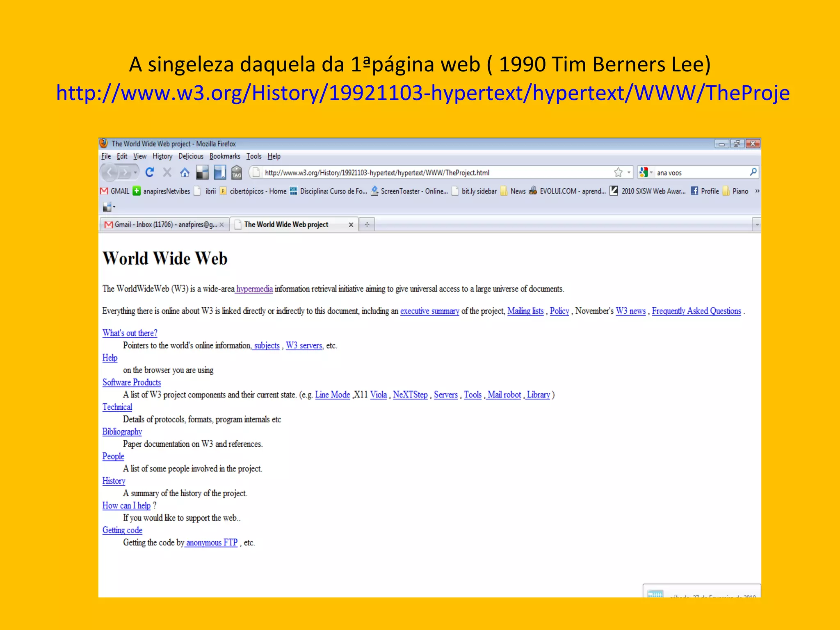The width and height of the screenshot is (840, 630).
Task: Open EVOLUI.COM bookmark
Action: tap(567, 191)
